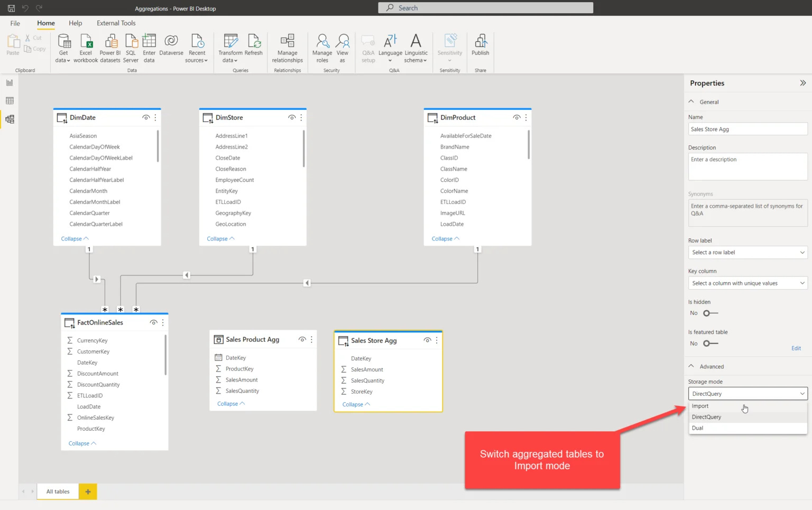
Task: Click the Description text box
Action: [748, 166]
